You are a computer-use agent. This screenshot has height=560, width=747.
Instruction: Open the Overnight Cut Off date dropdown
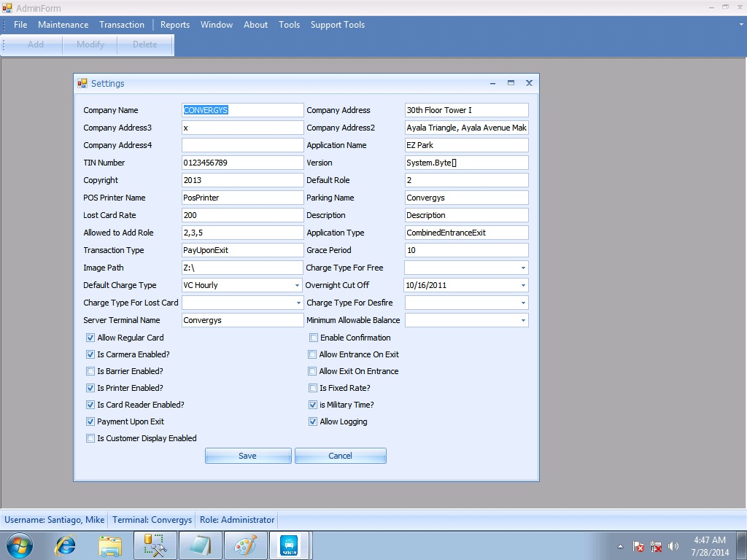click(x=523, y=285)
